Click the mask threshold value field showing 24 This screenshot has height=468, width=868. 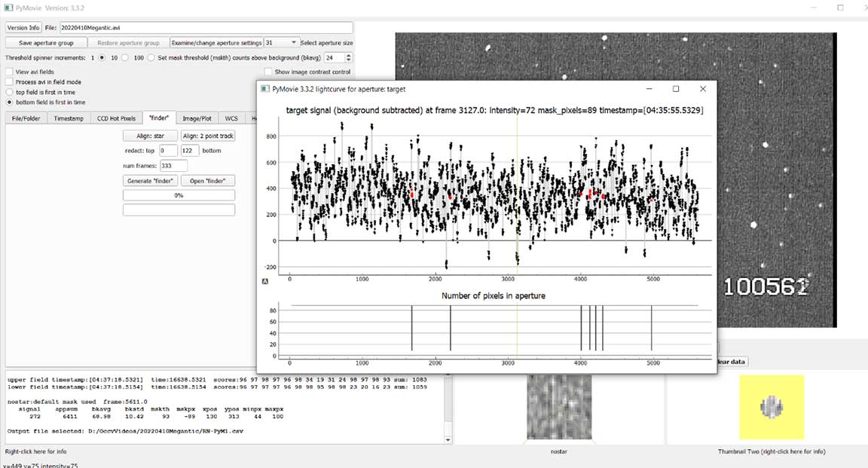(x=335, y=57)
